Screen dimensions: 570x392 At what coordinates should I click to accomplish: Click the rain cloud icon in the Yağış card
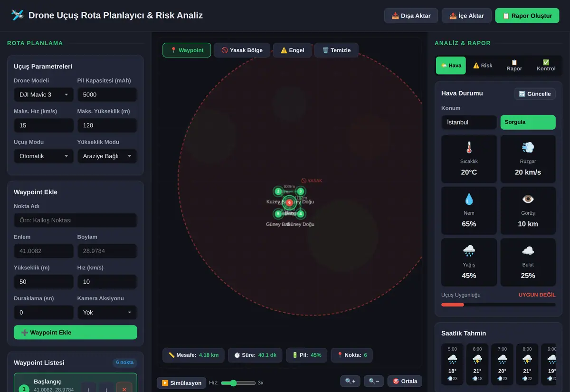pyautogui.click(x=469, y=251)
